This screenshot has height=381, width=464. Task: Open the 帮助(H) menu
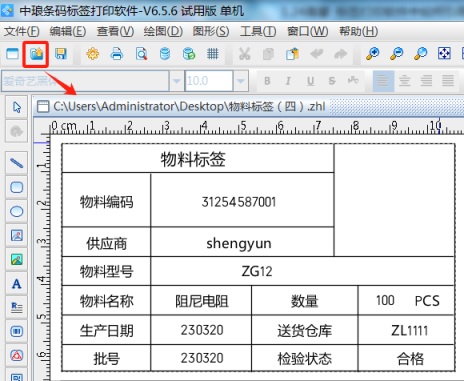(x=359, y=32)
